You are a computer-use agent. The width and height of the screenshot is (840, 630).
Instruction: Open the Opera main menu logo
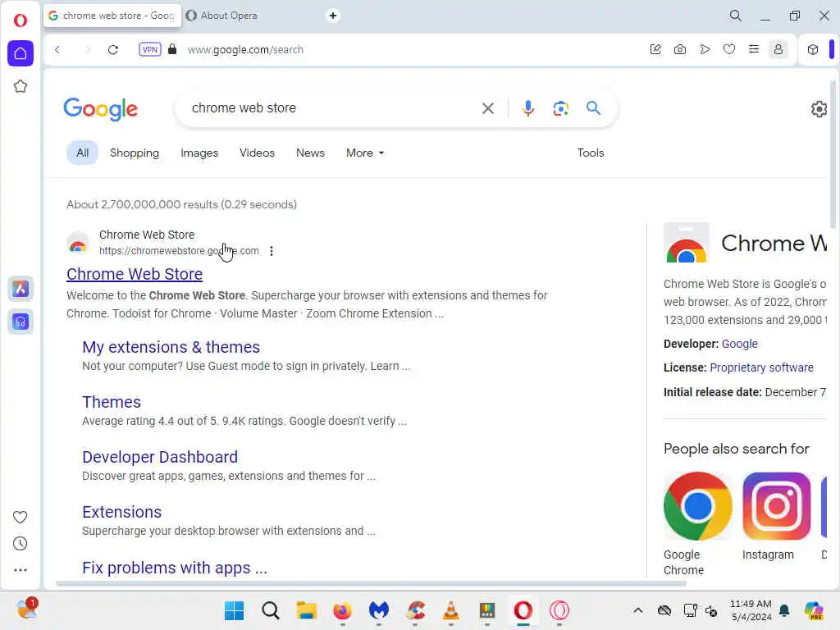pyautogui.click(x=21, y=21)
